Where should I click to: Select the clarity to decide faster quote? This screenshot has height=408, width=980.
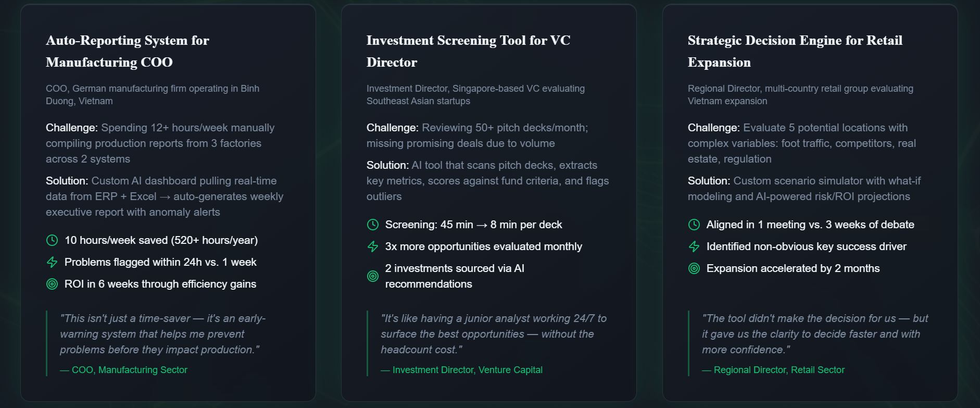[814, 334]
